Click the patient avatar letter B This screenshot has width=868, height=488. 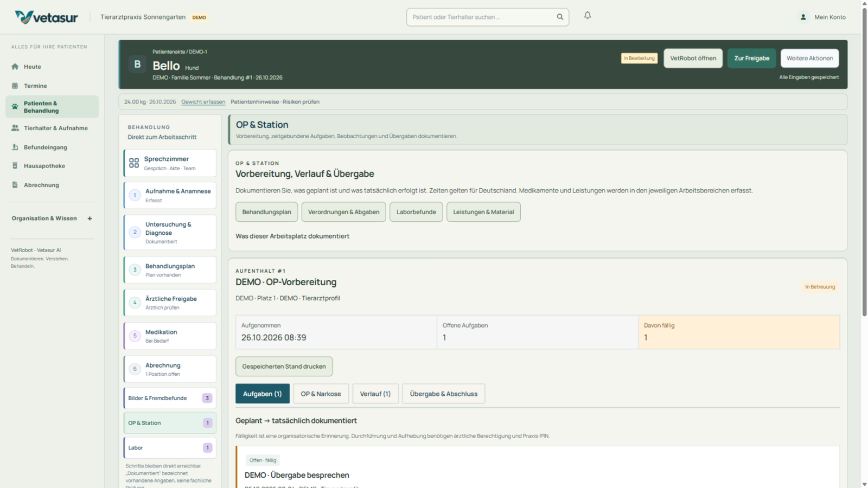click(137, 65)
